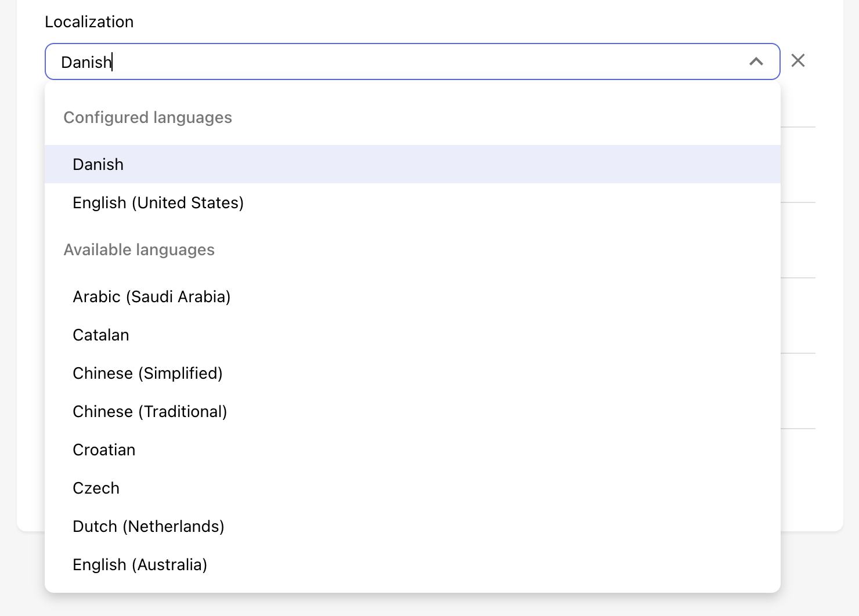Screen dimensions: 859x616
Task: Select Dutch (Netherlands) language
Action: (x=148, y=527)
